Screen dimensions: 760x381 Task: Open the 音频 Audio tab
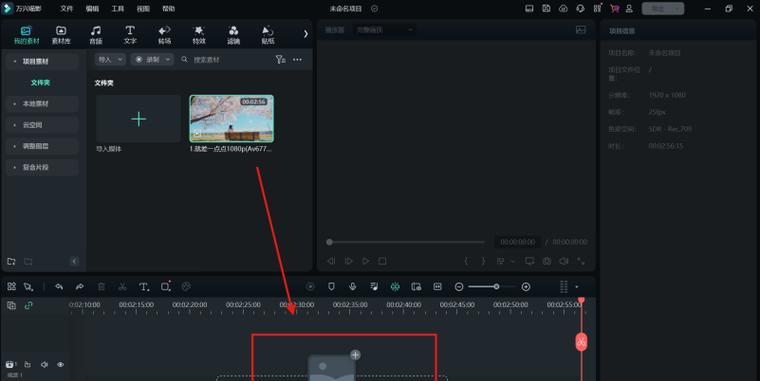[96, 35]
